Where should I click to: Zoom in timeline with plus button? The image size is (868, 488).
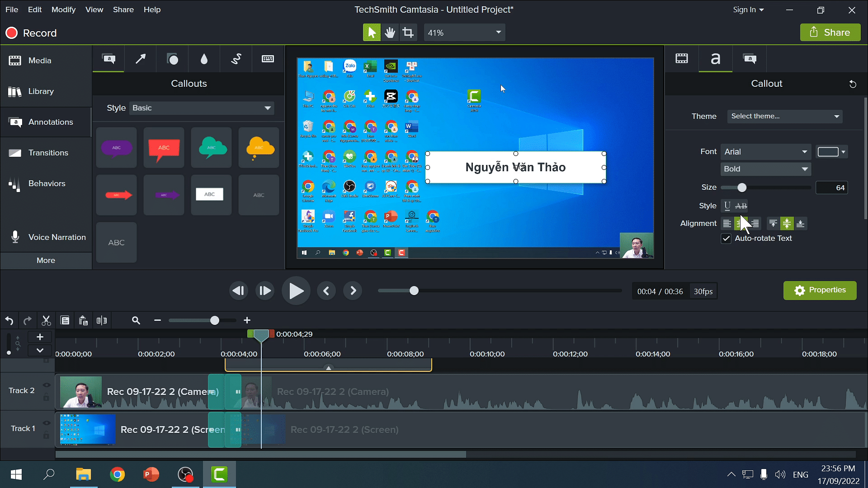(247, 320)
